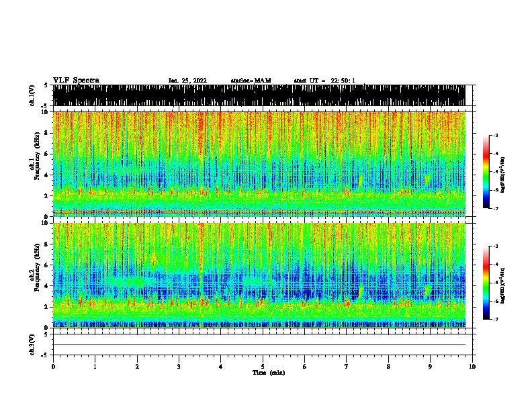Click the "ch.3(V)" axis label
Screen dimensions: 532x411
[32, 345]
